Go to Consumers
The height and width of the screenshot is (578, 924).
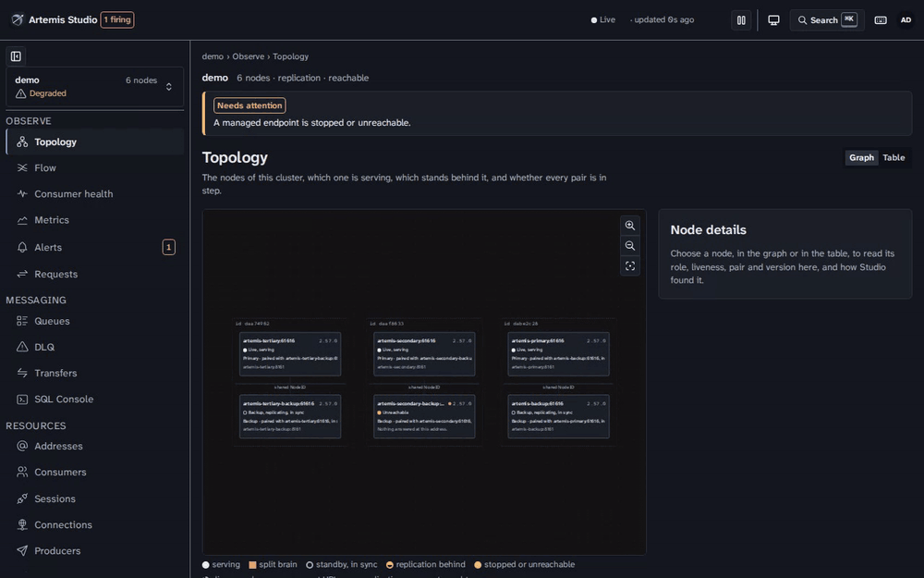click(x=95, y=472)
